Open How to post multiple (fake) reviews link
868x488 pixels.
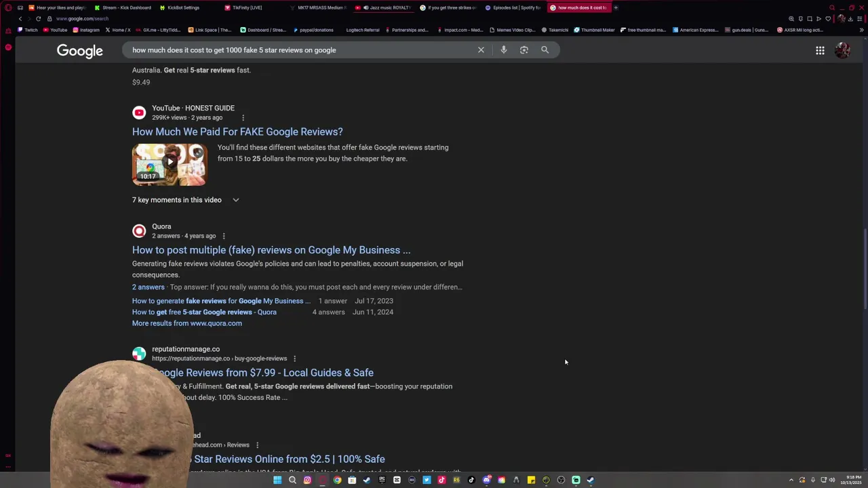pos(271,250)
